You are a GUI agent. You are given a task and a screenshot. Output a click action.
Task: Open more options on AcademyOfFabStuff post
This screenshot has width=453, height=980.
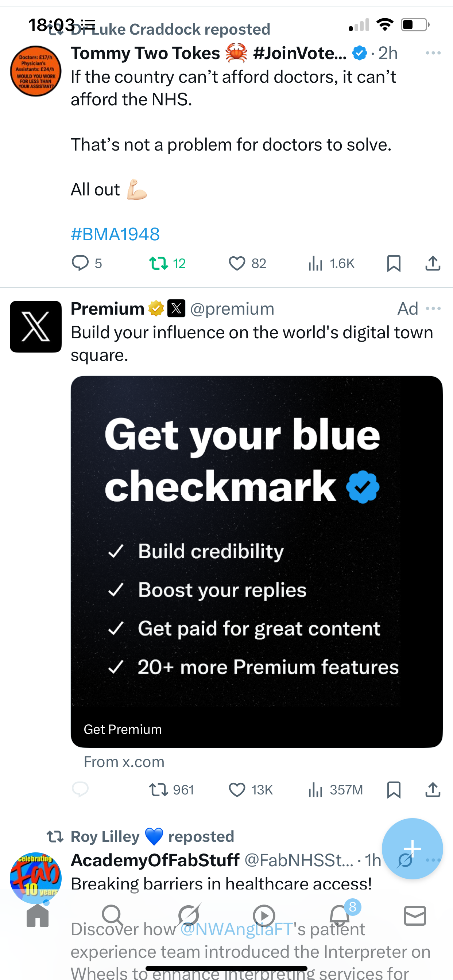tap(433, 860)
